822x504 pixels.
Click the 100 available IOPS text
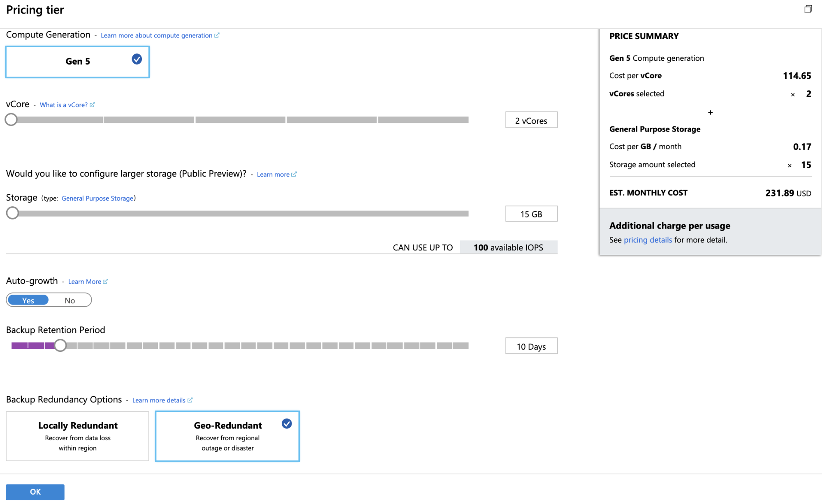[x=508, y=247]
